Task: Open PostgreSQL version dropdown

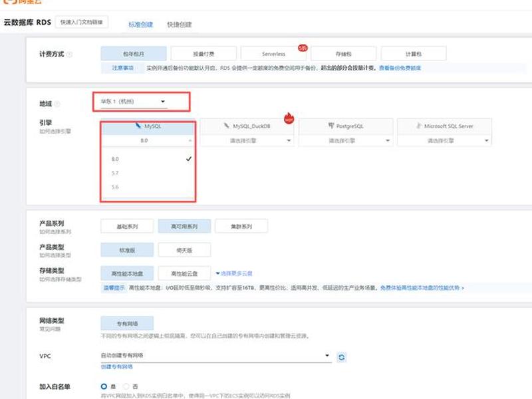Action: coord(346,140)
